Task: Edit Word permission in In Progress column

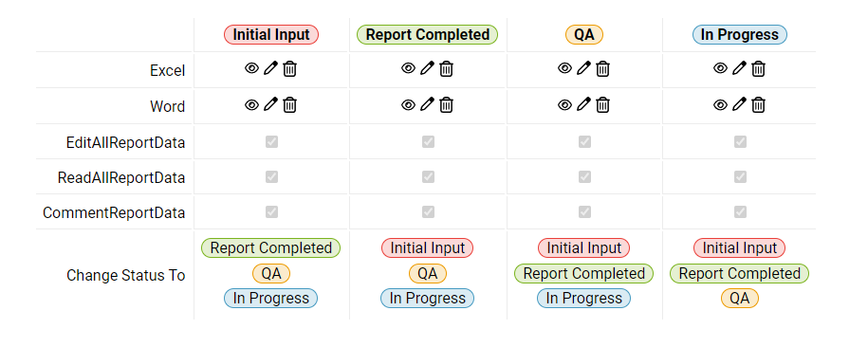Action: 740,104
